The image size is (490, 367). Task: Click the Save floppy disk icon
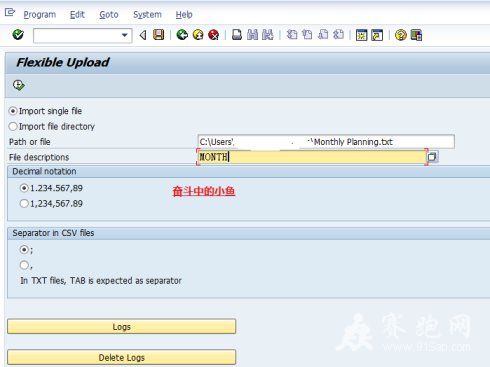(x=159, y=35)
